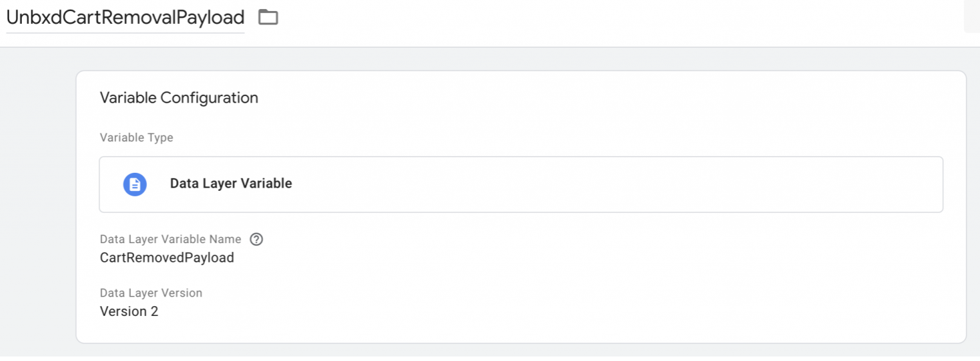Click the Data Layer Version label
This screenshot has height=361, width=980.
point(152,293)
